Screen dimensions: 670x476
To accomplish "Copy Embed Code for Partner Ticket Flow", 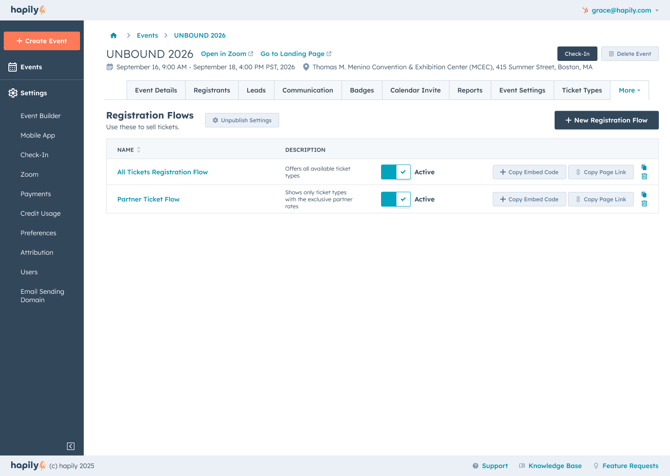I will (x=529, y=199).
